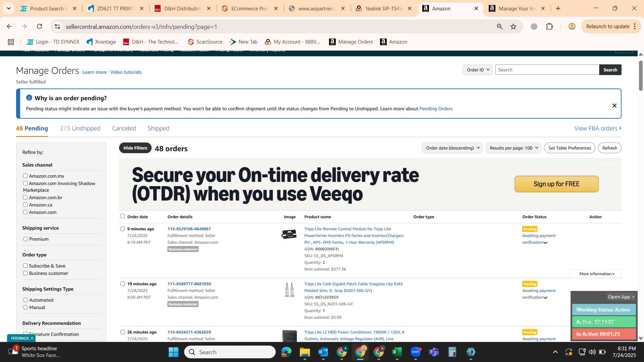The width and height of the screenshot is (644, 362).
Task: Select Manual shipping settings type
Action: pos(25,307)
